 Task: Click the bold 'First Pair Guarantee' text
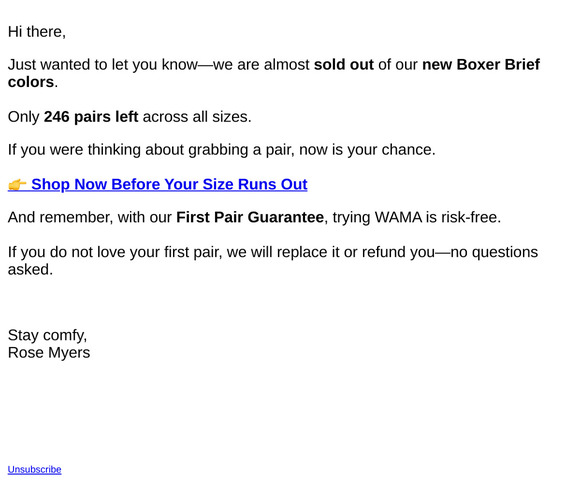250,217
